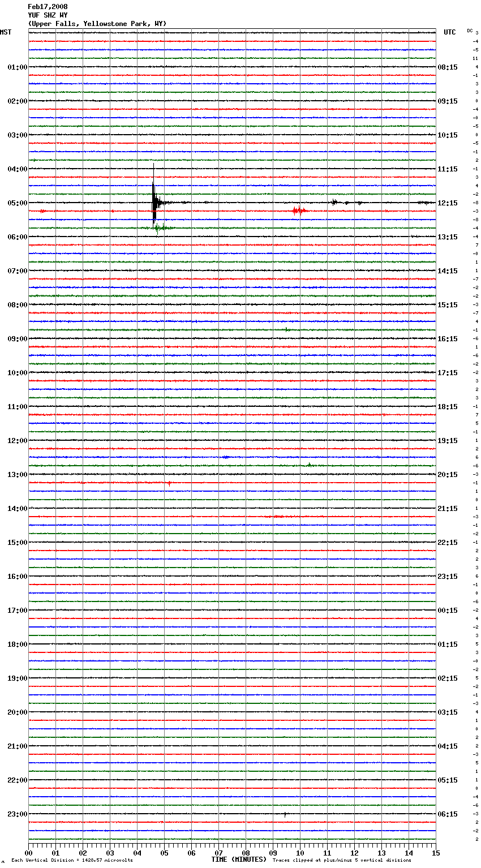Click the 21:15 UTC time label

pos(448,509)
